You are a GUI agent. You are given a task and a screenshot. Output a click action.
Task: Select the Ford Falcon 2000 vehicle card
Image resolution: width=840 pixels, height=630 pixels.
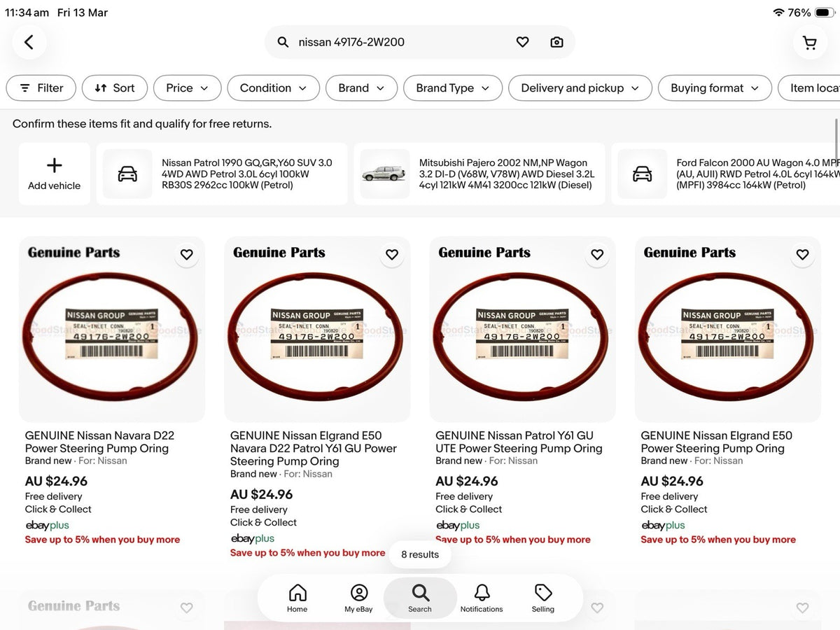(726, 174)
